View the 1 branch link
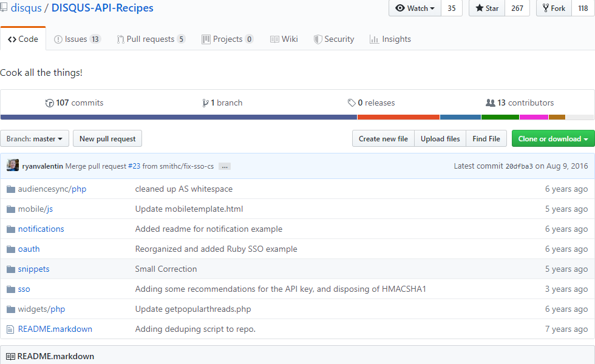The height and width of the screenshot is (364, 595). (x=222, y=103)
